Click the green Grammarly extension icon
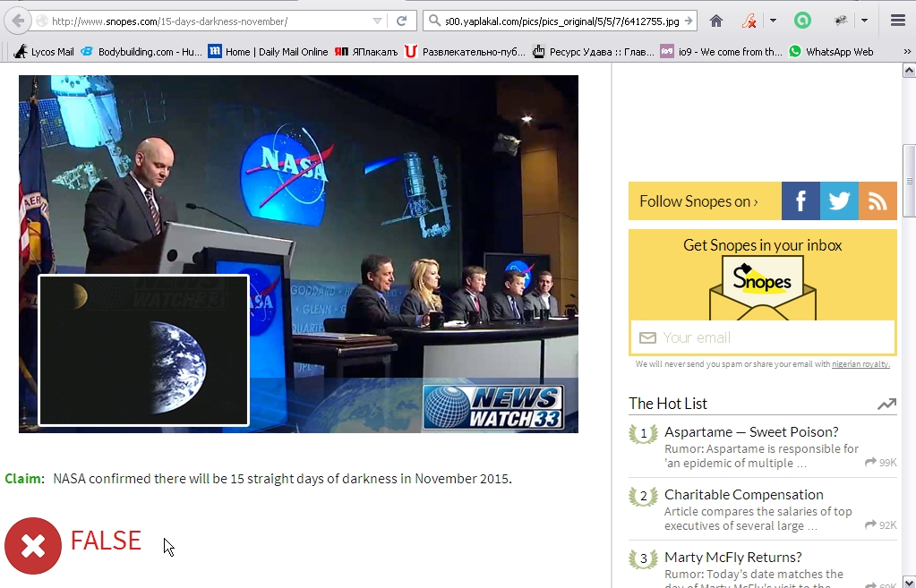The width and height of the screenshot is (916, 588). (x=802, y=21)
